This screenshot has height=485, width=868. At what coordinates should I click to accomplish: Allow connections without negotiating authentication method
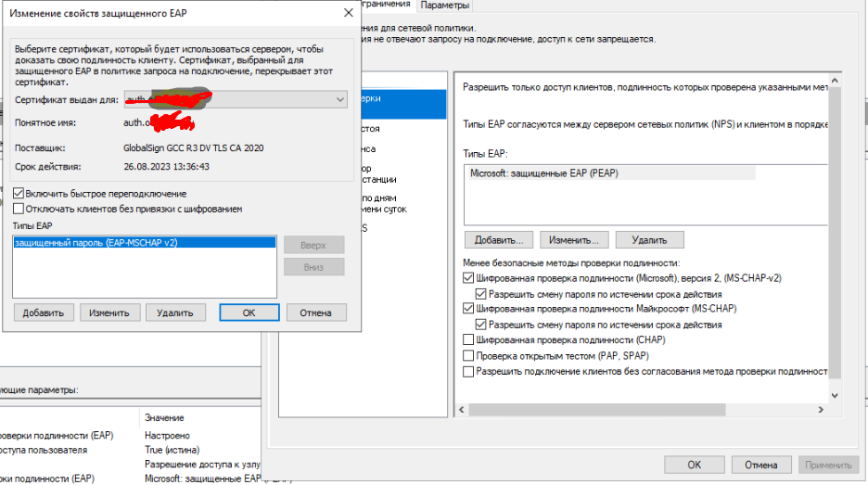[x=468, y=372]
